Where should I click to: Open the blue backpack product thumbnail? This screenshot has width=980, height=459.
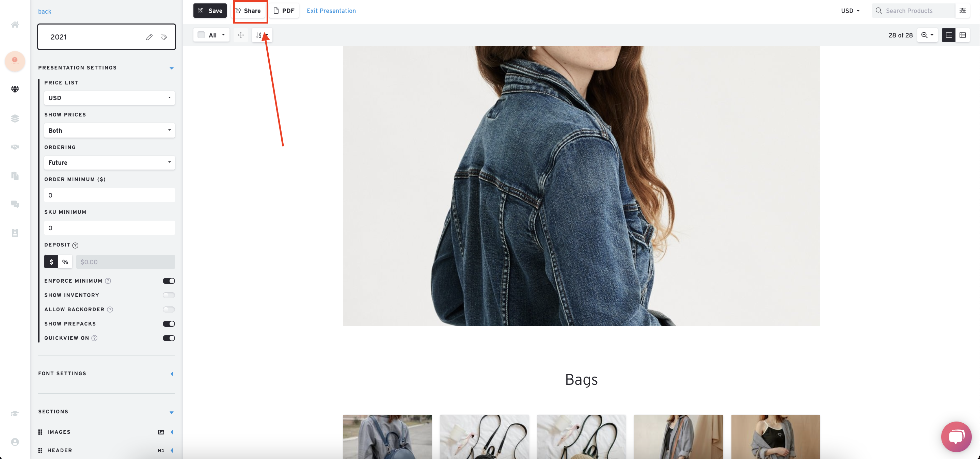point(387,437)
